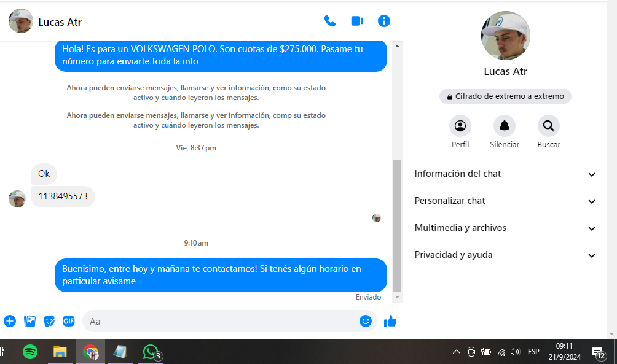The width and height of the screenshot is (617, 364).
Task: Send a thumbs-up like
Action: (390, 321)
